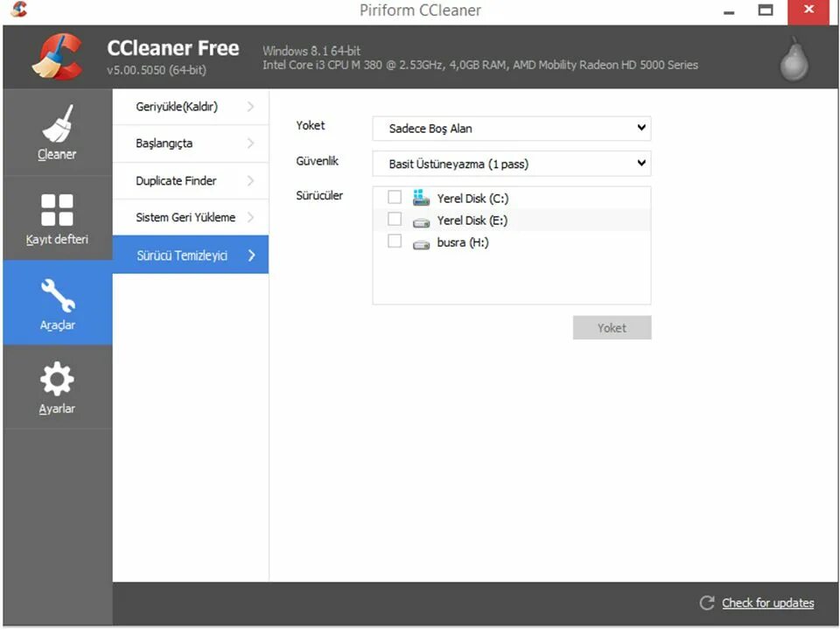Open the Cleaner section broom icon
This screenshot has height=630, width=840.
pyautogui.click(x=58, y=123)
